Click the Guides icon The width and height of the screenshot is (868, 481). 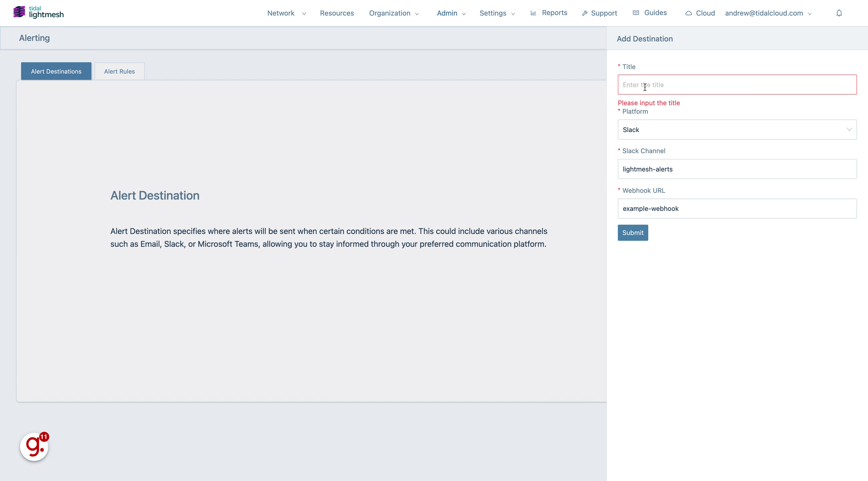pos(637,13)
